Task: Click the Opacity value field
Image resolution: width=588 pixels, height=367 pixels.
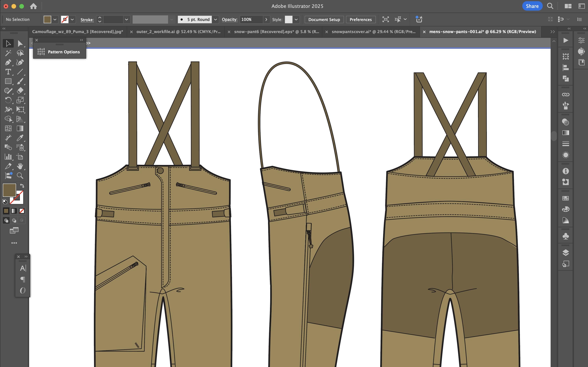Action: [x=251, y=19]
